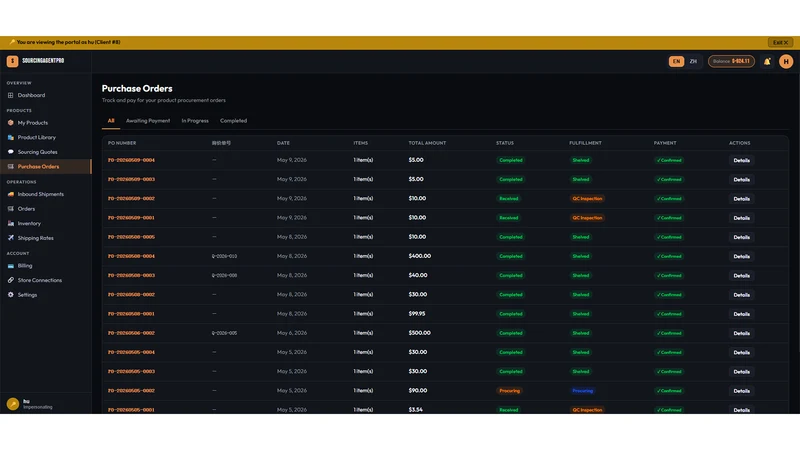Show the Completed orders tab
This screenshot has height=450, width=800.
click(233, 121)
